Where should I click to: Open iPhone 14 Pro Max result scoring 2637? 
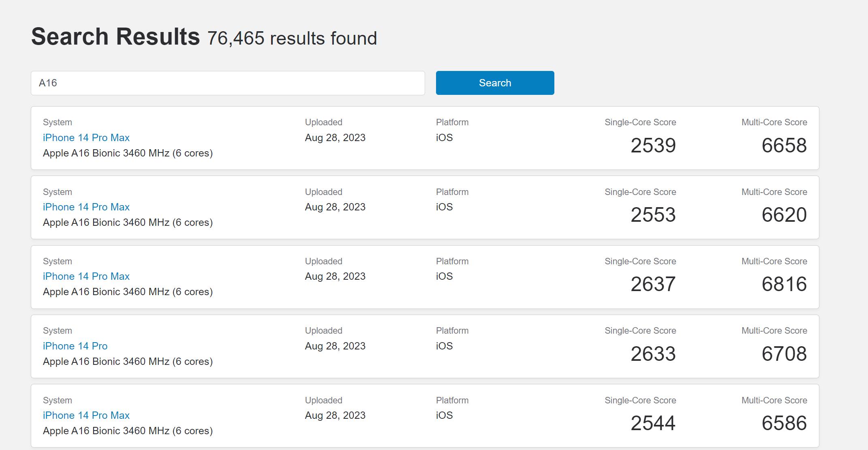86,276
